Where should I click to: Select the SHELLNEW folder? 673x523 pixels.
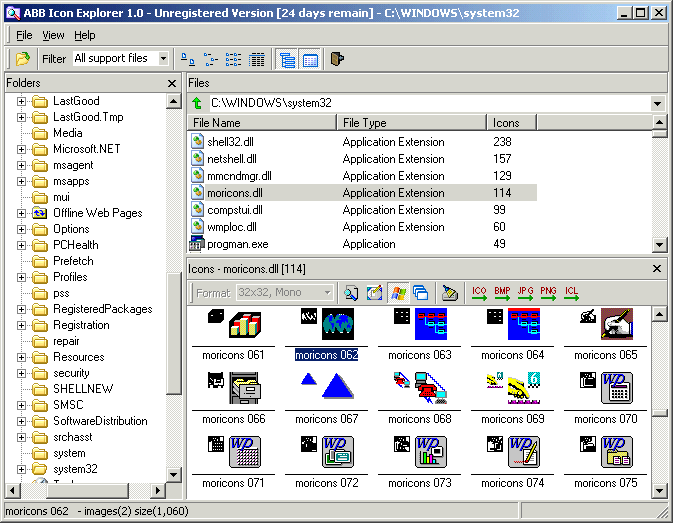[x=83, y=389]
